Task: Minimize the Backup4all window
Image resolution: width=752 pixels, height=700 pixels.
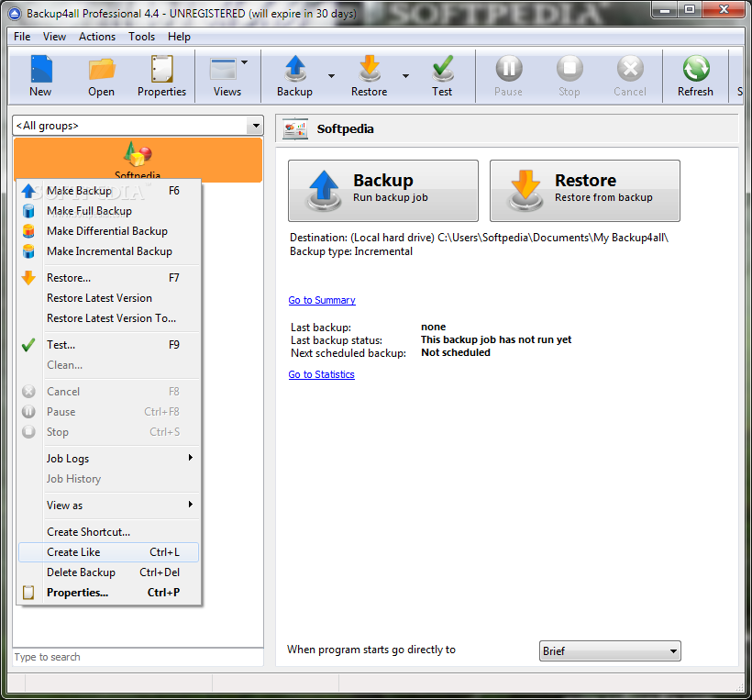Action: [665, 10]
